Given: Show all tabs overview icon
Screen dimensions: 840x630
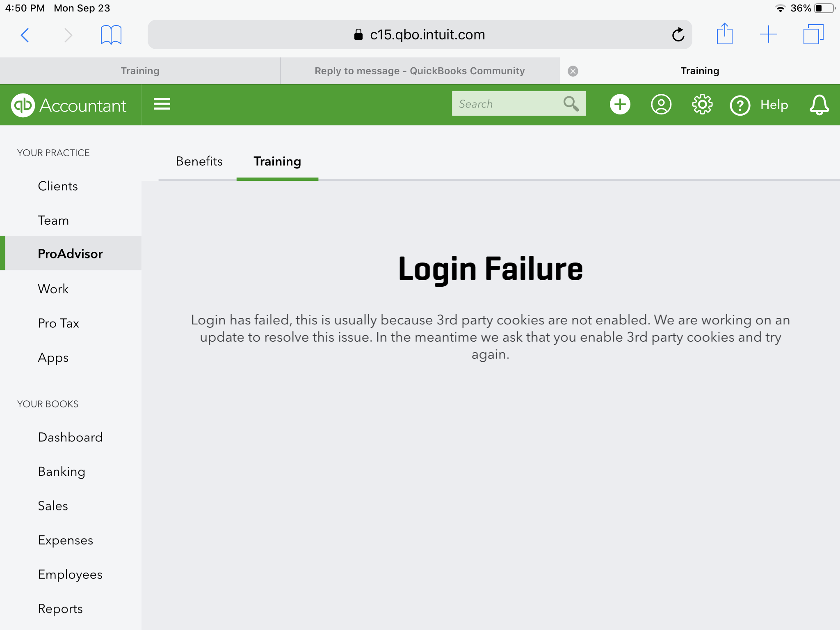Looking at the screenshot, I should (x=813, y=34).
